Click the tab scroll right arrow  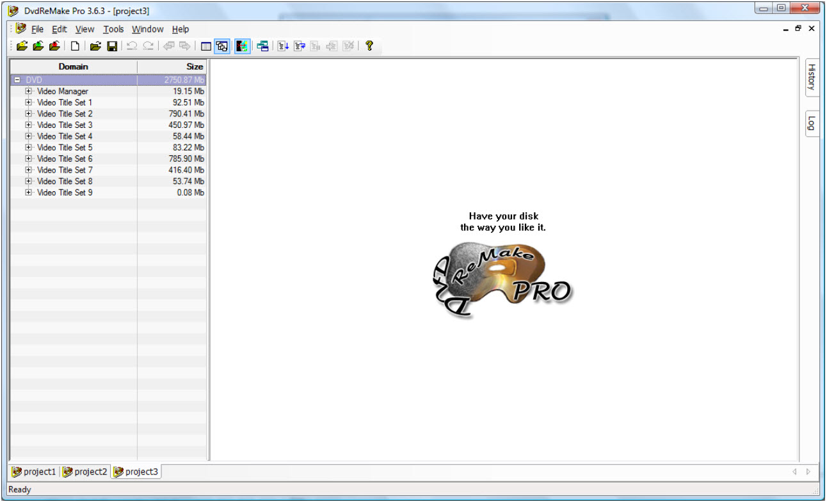808,472
